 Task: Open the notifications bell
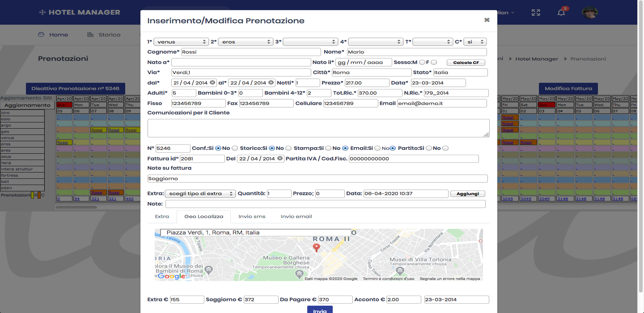561,13
